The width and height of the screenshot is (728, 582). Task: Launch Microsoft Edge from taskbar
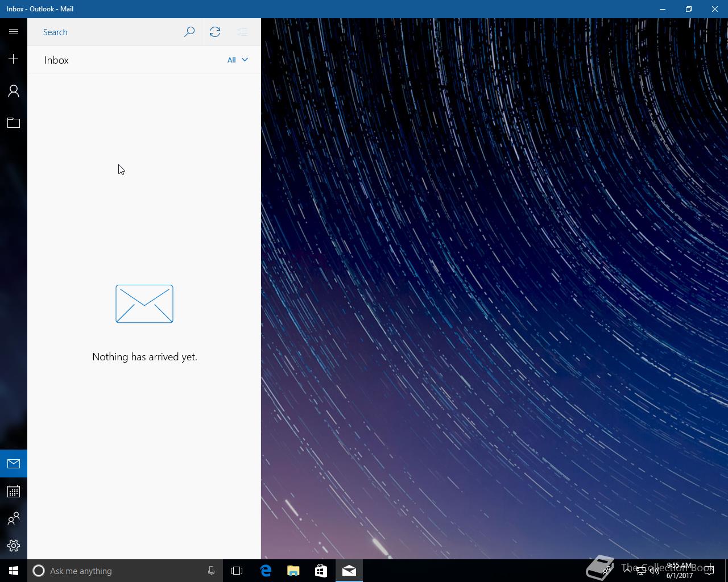[x=266, y=571]
